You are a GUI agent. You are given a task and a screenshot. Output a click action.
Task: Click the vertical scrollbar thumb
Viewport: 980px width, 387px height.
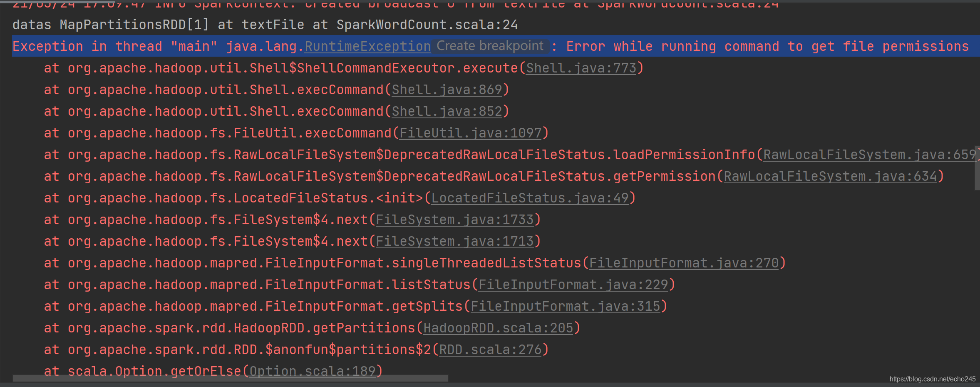(x=977, y=168)
